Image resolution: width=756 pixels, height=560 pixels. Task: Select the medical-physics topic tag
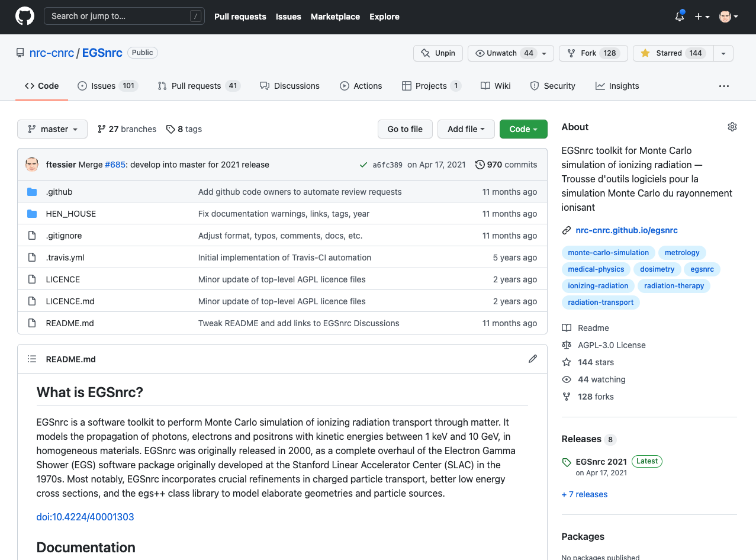click(x=596, y=269)
